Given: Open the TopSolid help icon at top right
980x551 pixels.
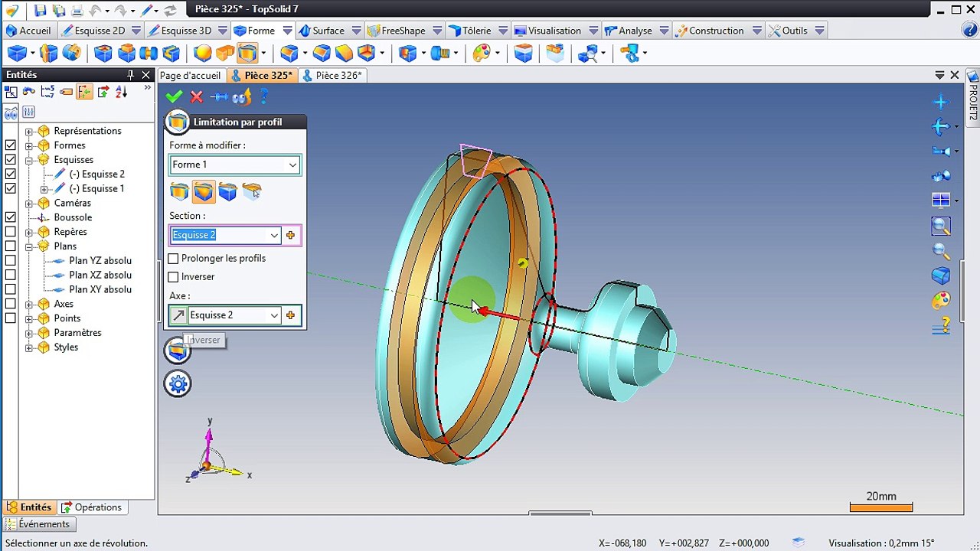Looking at the screenshot, I should (969, 31).
